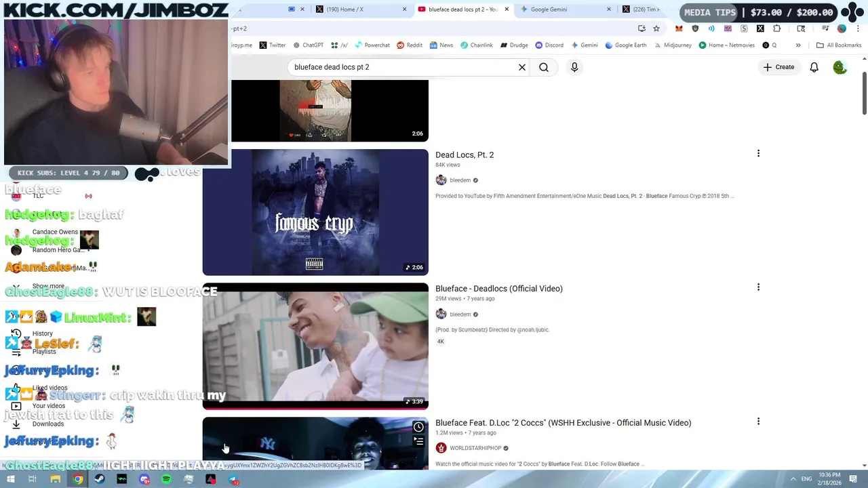868x488 pixels.
Task: Visit the WORLDSTARHIPHOP channel link
Action: (475, 448)
